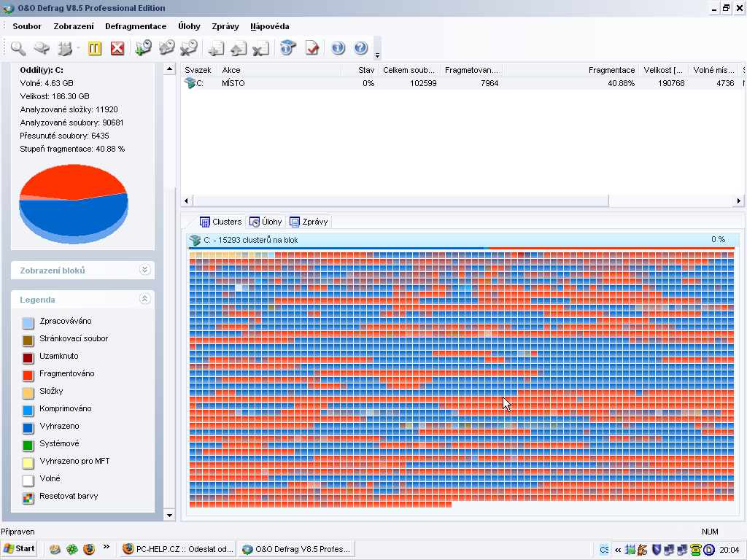Click the blue Info circle icon
The height and width of the screenshot is (560, 747).
(338, 48)
